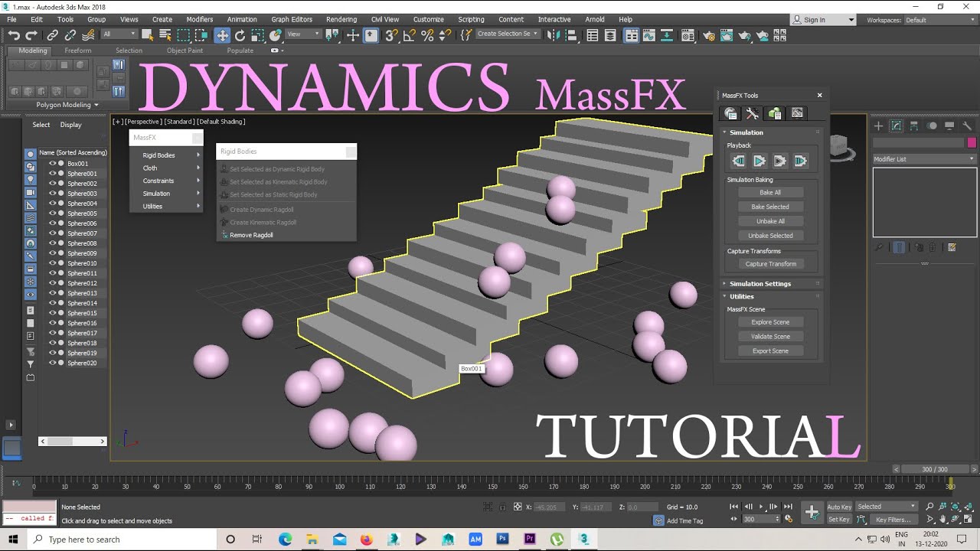Toggle Window/Crossing selection mode
The height and width of the screenshot is (551, 980).
tap(202, 35)
